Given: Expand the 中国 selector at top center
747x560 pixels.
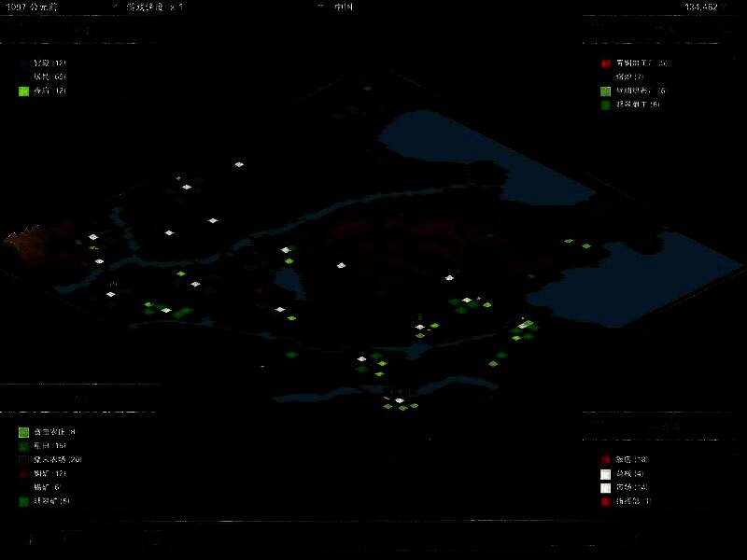Looking at the screenshot, I should [343, 7].
